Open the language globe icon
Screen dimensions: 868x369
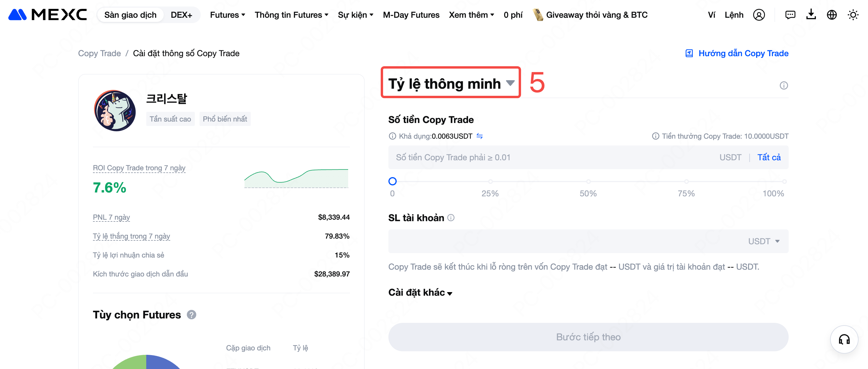[x=832, y=15]
